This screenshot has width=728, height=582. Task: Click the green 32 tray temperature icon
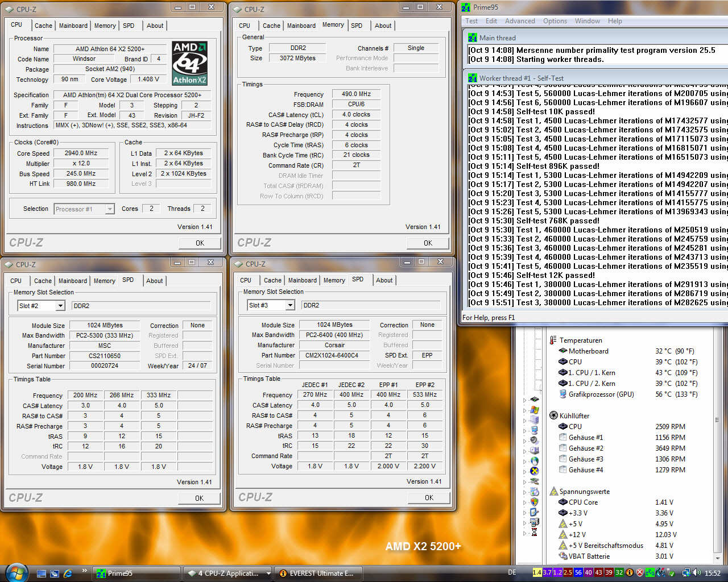pyautogui.click(x=619, y=572)
